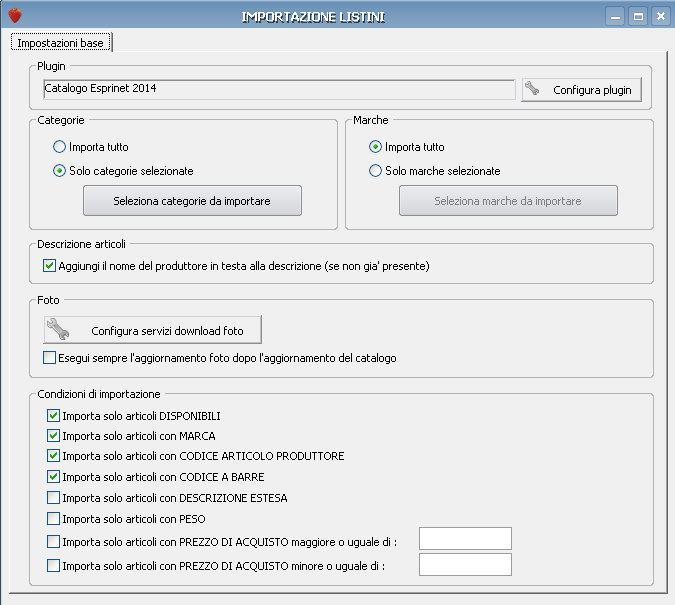Check Importa solo articoli con DESCRIZIONE ESTESA
675x605 pixels.
click(53, 498)
